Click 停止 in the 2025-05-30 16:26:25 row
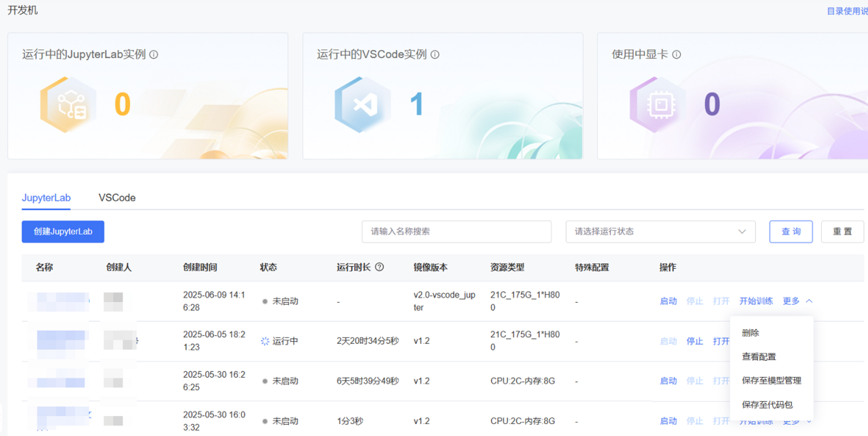The width and height of the screenshot is (868, 436). [695, 381]
